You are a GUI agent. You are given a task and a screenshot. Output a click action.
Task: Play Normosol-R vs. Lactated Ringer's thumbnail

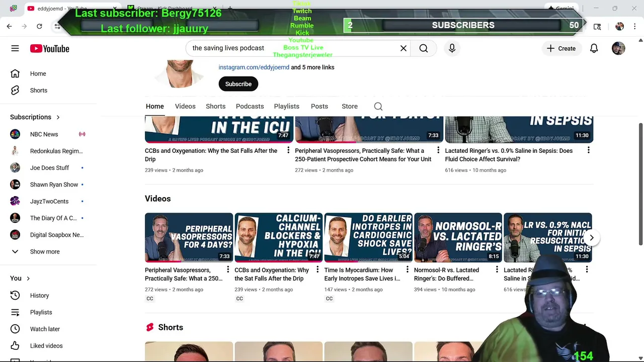(x=458, y=237)
